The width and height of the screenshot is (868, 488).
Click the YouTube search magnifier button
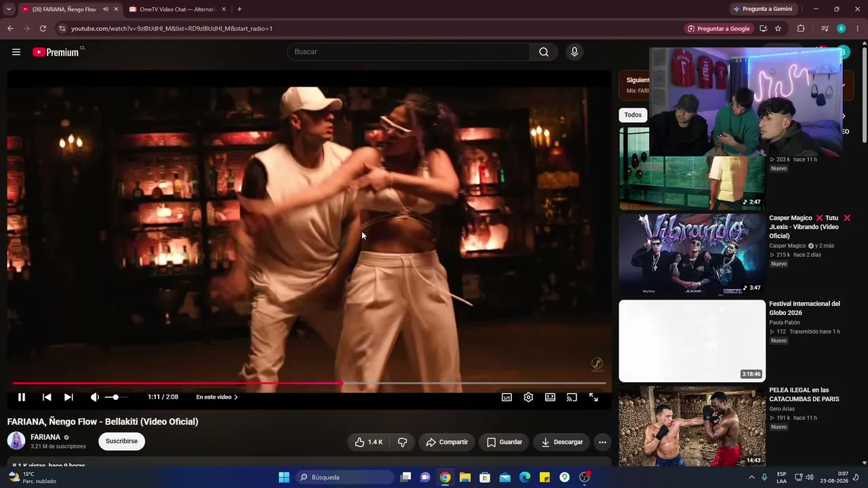click(x=544, y=52)
